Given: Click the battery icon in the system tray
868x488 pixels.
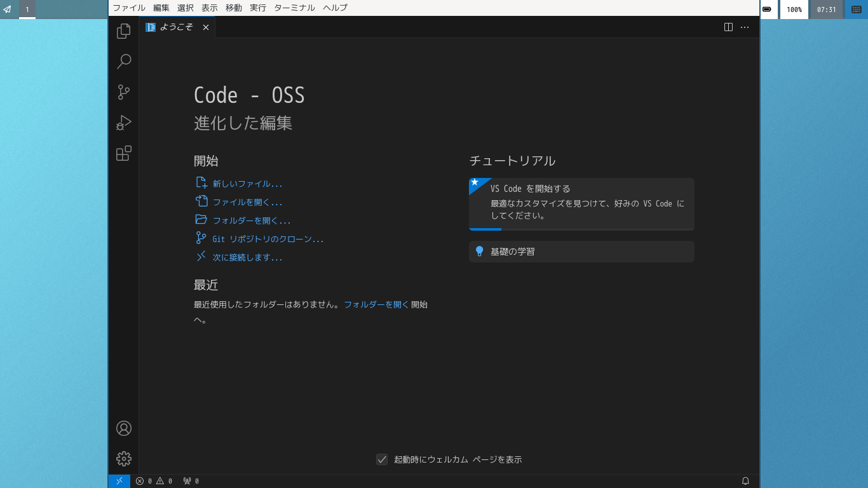Looking at the screenshot, I should click(x=768, y=10).
